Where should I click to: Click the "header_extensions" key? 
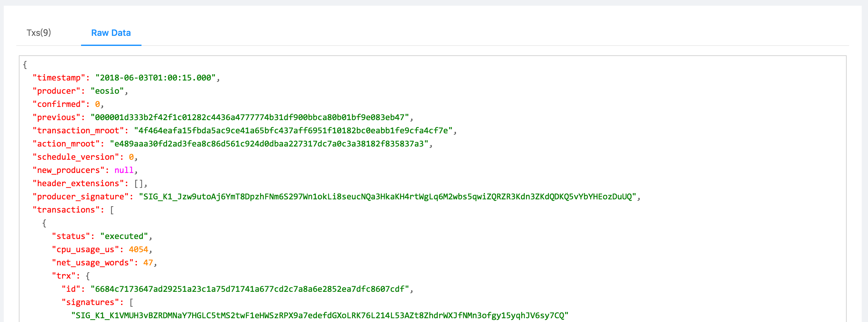(78, 183)
